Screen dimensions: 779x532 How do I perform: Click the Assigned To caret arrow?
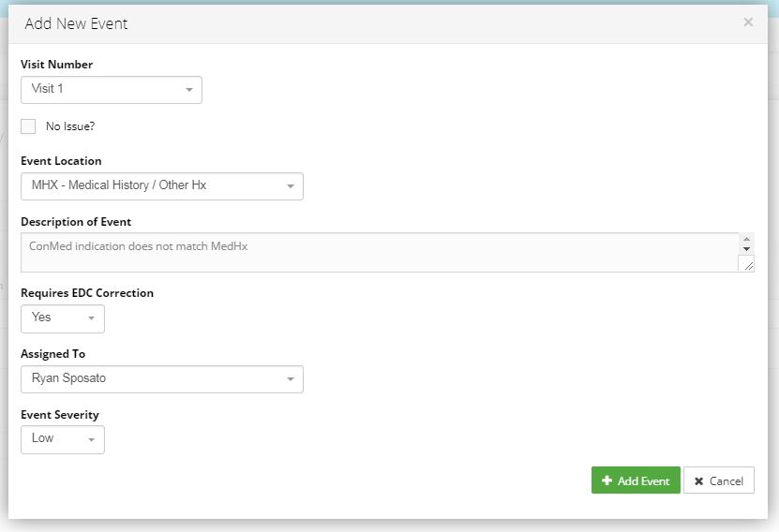[290, 379]
